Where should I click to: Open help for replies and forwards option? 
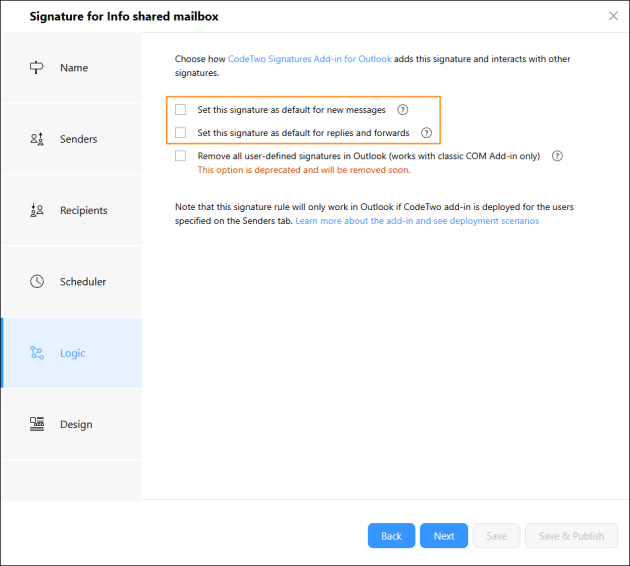426,133
